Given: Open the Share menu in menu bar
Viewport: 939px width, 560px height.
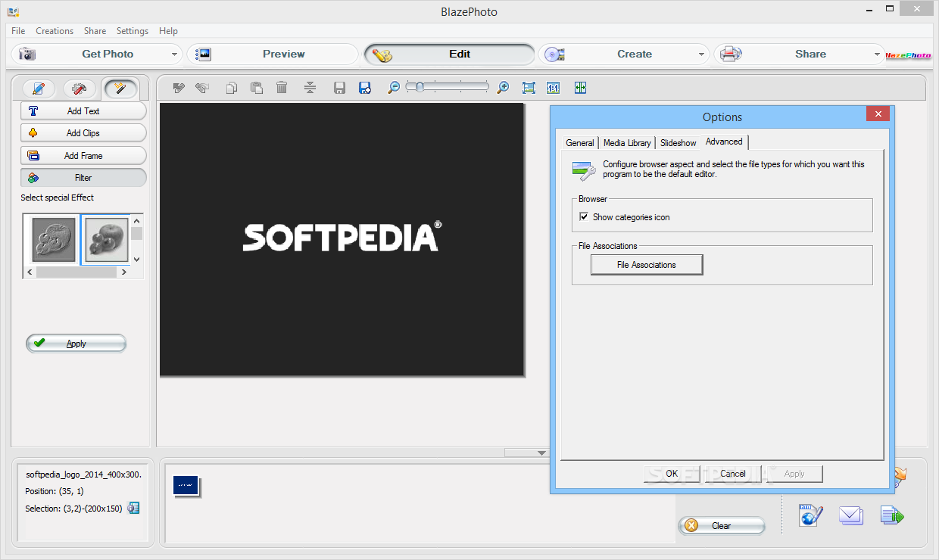Looking at the screenshot, I should tap(95, 31).
